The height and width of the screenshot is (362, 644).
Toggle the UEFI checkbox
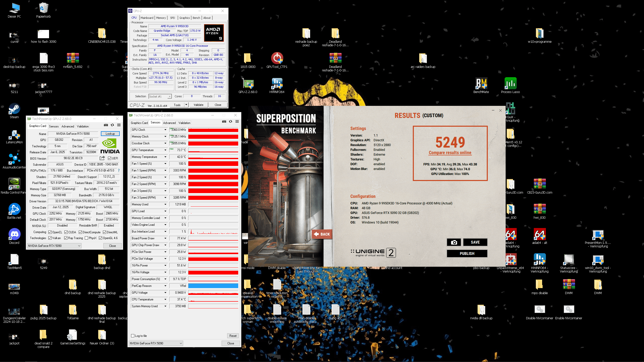[109, 158]
